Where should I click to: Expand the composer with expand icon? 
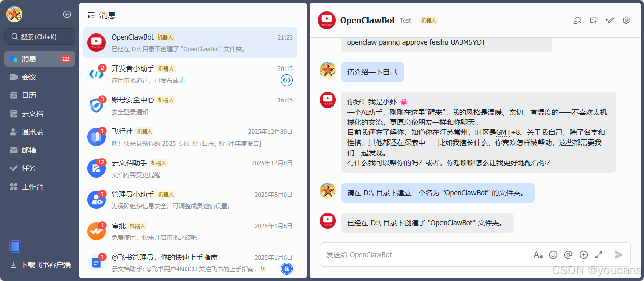pos(599,255)
